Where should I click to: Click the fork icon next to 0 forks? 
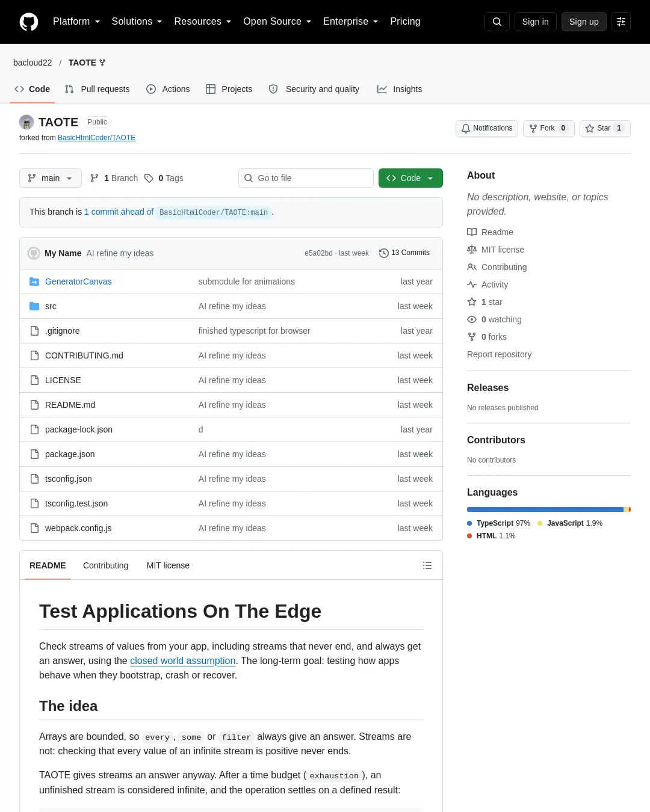point(472,337)
